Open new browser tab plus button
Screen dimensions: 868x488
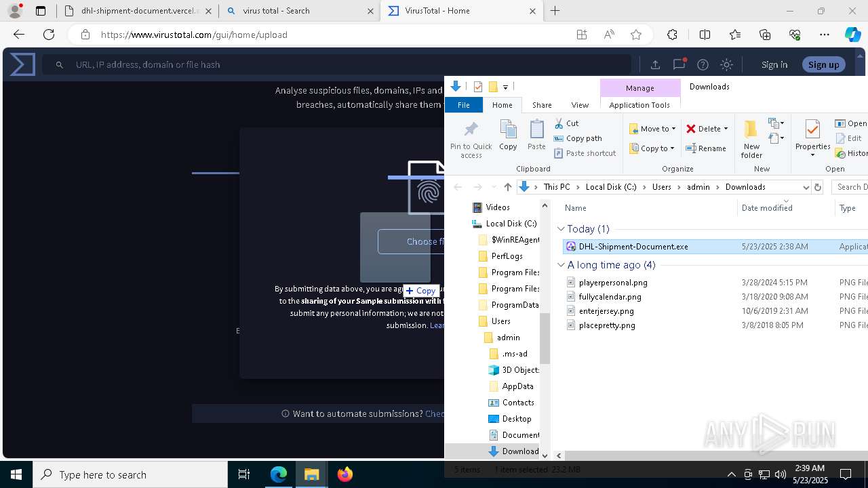coord(555,11)
